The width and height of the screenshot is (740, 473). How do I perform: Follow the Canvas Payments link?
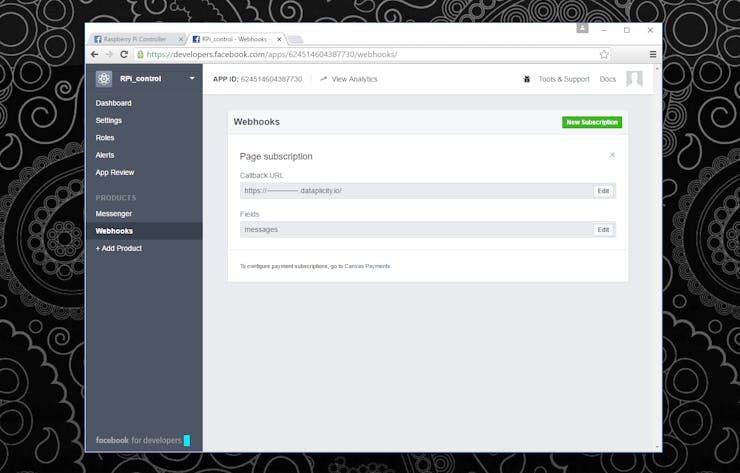pyautogui.click(x=367, y=266)
